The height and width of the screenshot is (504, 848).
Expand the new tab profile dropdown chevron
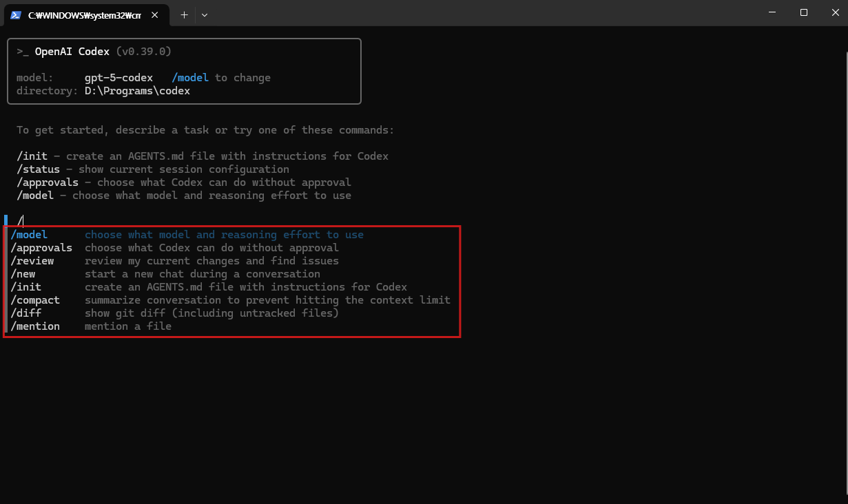pos(205,14)
